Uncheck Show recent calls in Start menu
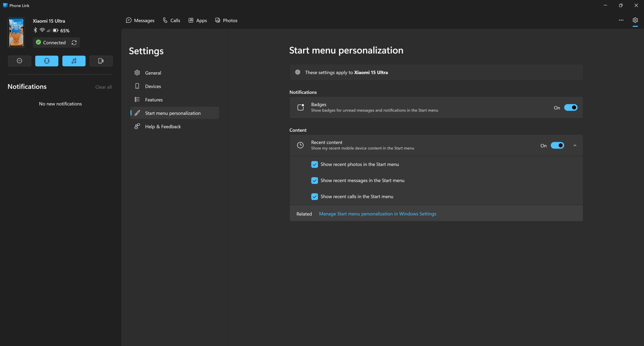The width and height of the screenshot is (644, 346). (314, 197)
